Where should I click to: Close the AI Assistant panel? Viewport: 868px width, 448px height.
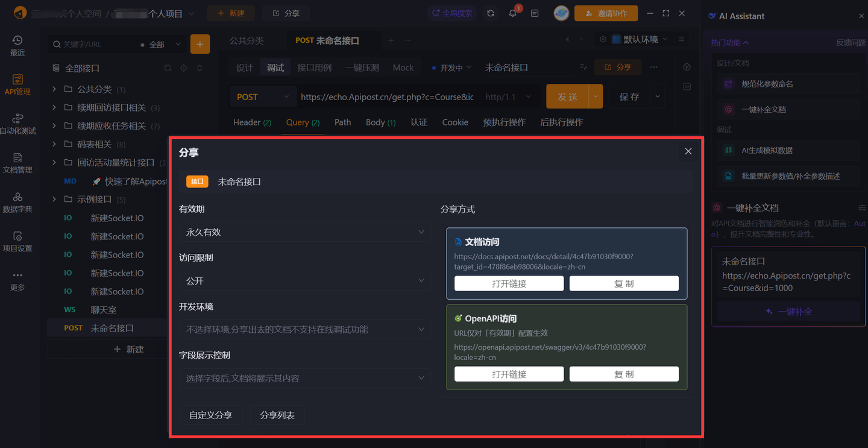pyautogui.click(x=861, y=16)
